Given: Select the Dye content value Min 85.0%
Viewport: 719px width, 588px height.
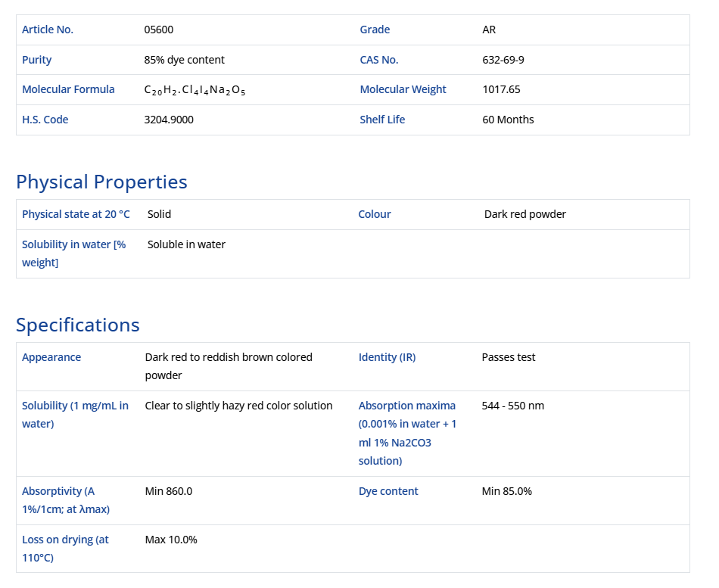Looking at the screenshot, I should (x=506, y=491).
